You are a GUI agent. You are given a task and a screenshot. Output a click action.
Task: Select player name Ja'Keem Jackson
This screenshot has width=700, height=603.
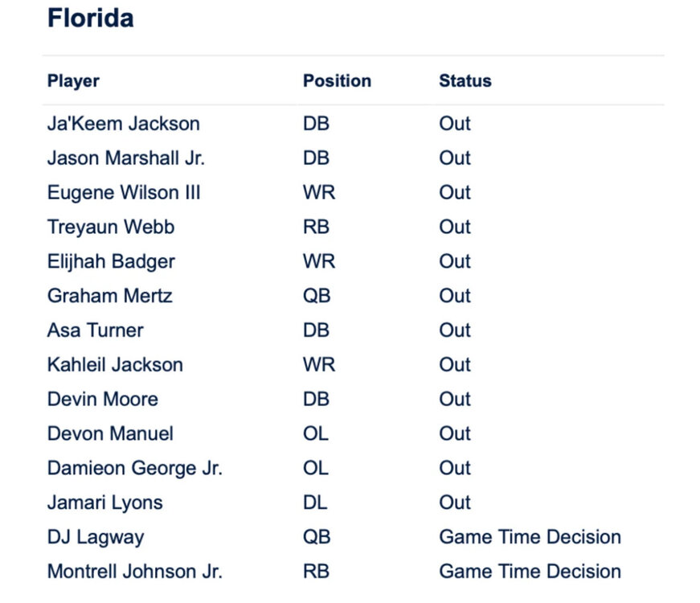tap(123, 124)
